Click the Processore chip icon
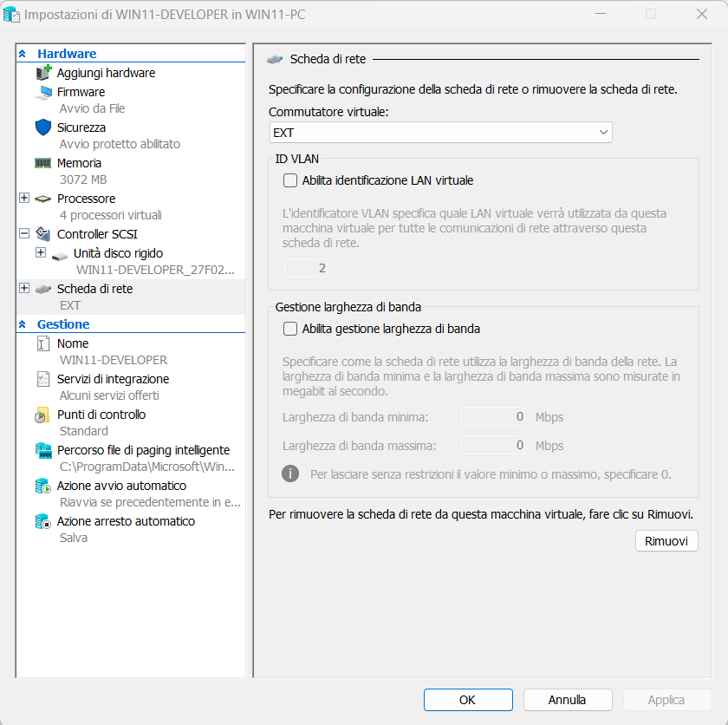This screenshot has height=725, width=728. (43, 199)
